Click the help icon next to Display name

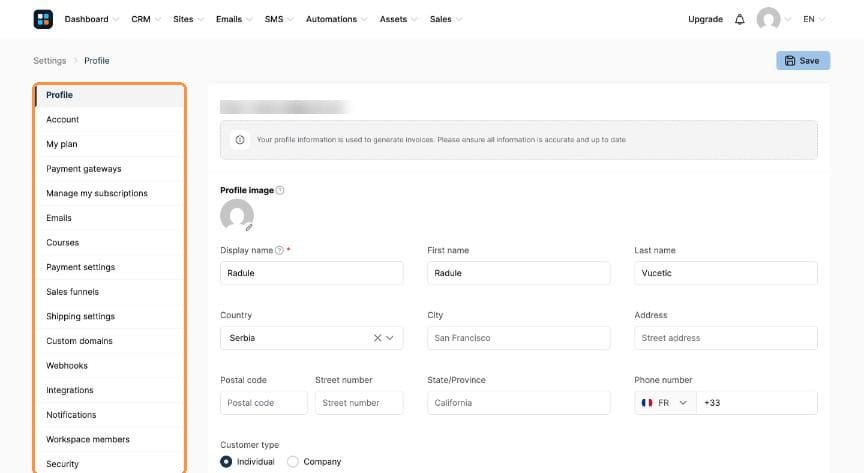point(279,250)
